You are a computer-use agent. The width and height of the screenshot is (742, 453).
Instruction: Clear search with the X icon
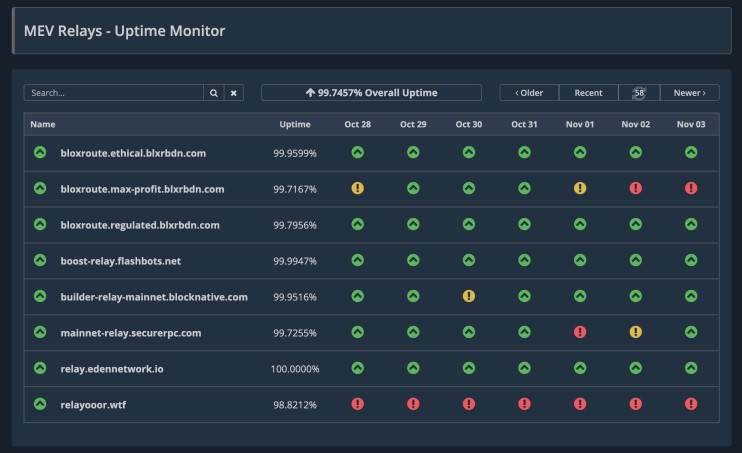tap(233, 93)
